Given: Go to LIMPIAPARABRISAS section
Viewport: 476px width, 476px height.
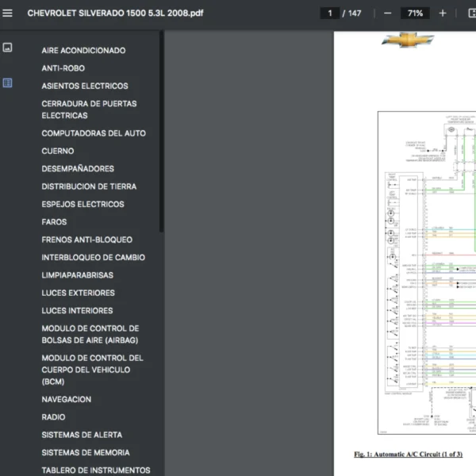Looking at the screenshot, I should click(78, 275).
